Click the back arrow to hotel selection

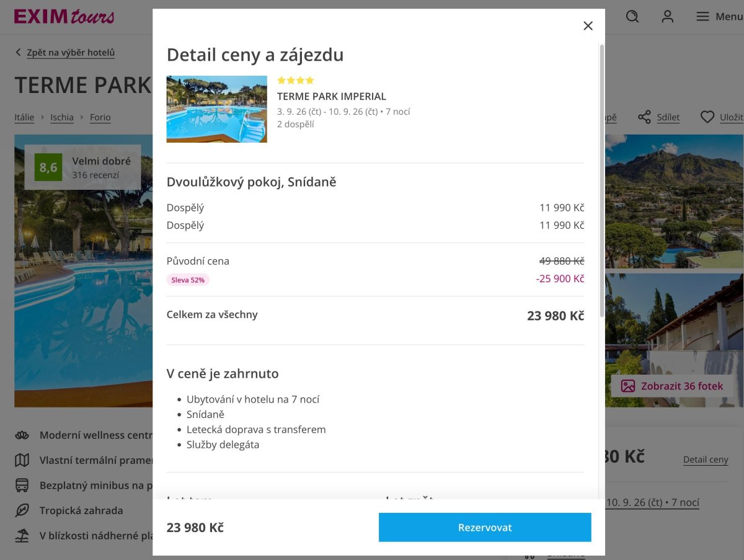tap(19, 53)
